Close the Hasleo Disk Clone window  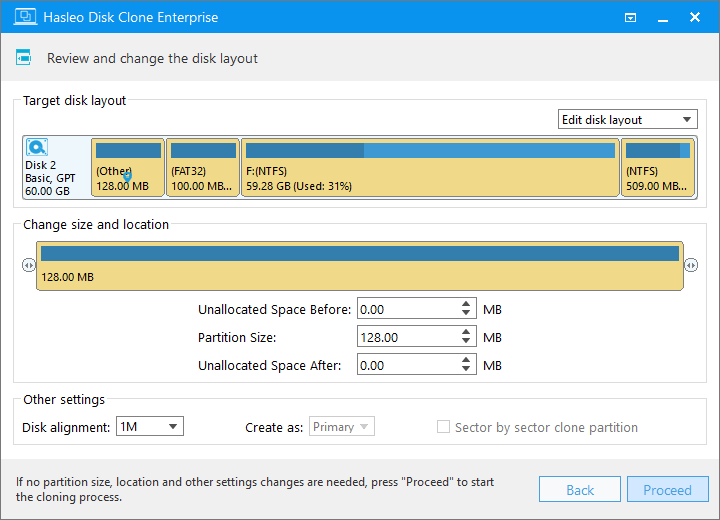(x=695, y=17)
